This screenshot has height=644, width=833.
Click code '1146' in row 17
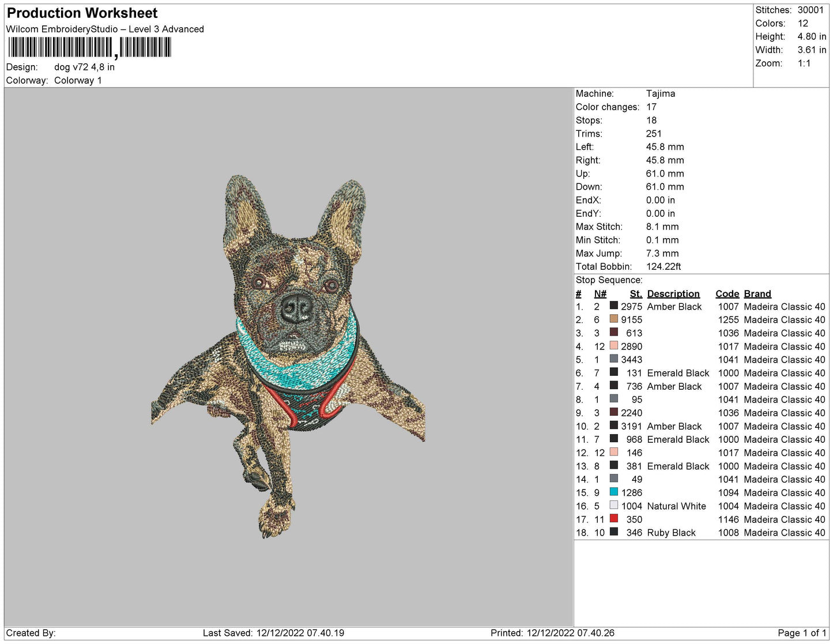point(729,519)
